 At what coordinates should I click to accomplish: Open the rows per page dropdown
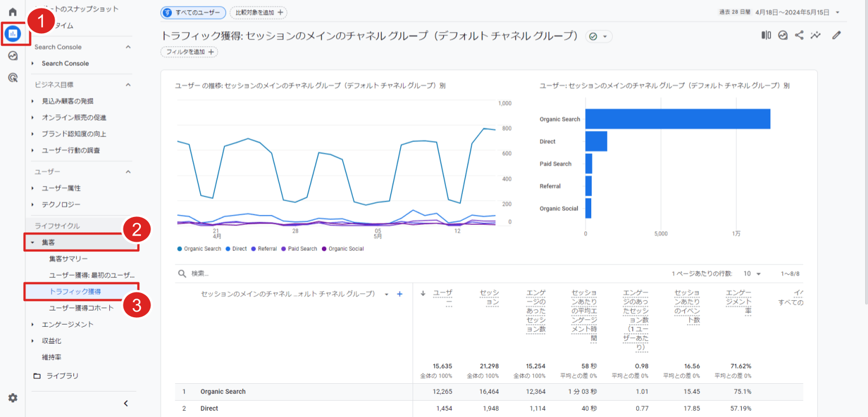pos(752,273)
